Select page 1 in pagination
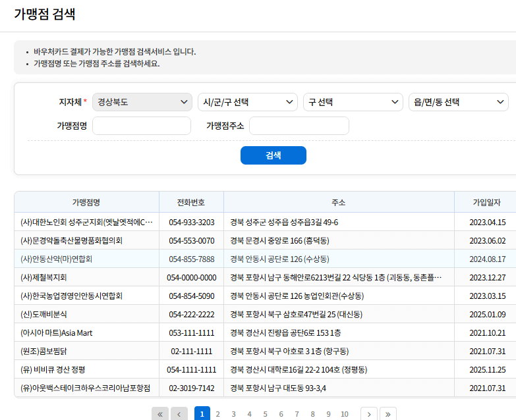The width and height of the screenshot is (516, 420). click(x=202, y=414)
